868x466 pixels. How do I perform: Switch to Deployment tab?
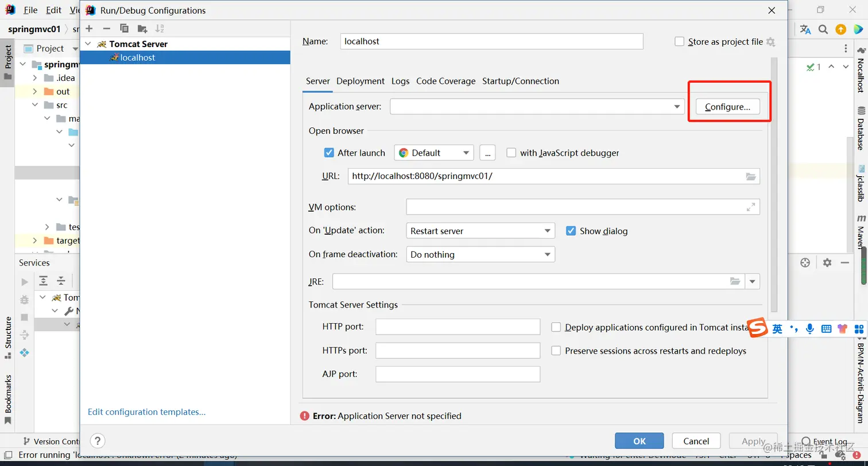pyautogui.click(x=361, y=81)
